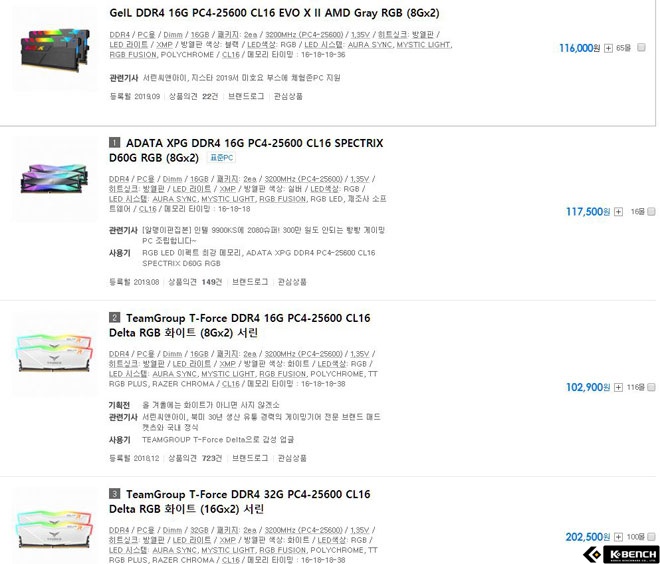The image size is (660, 564).
Task: Open the white T-Force 16G product image
Action: (x=55, y=354)
